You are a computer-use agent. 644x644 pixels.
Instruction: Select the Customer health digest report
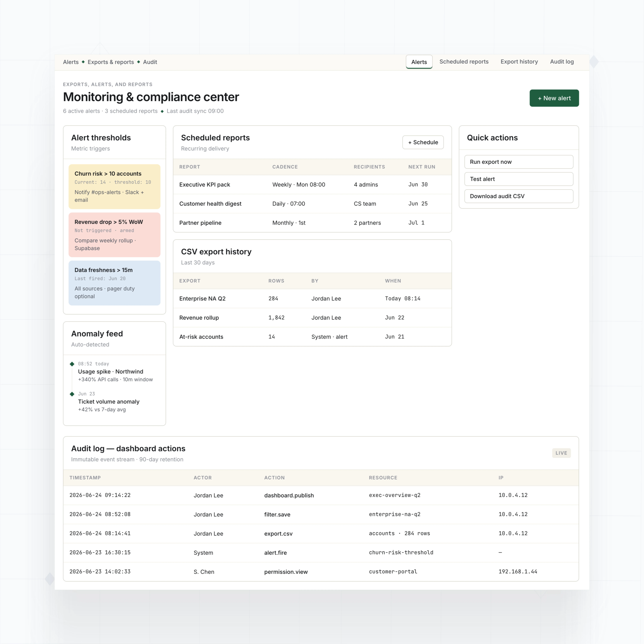pyautogui.click(x=210, y=204)
